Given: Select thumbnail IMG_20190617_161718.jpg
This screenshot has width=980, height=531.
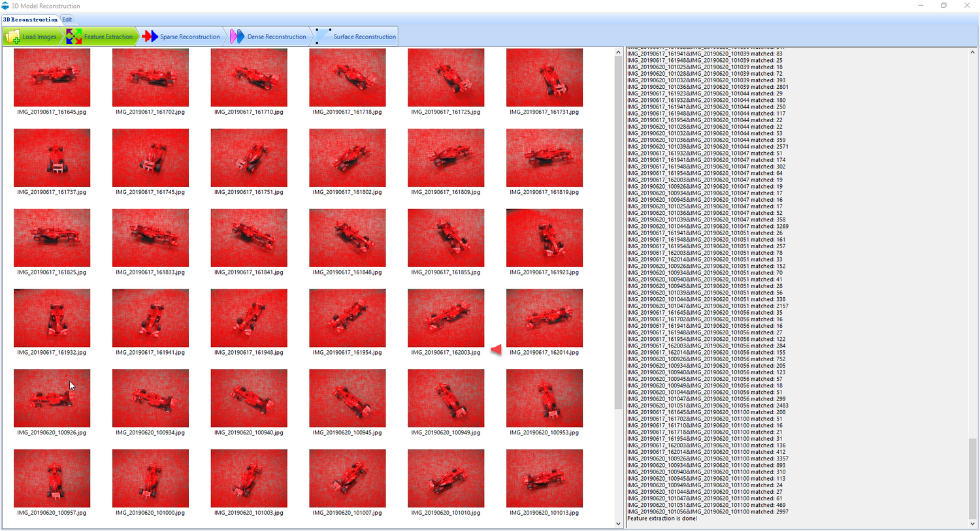Looking at the screenshot, I should coord(348,78).
